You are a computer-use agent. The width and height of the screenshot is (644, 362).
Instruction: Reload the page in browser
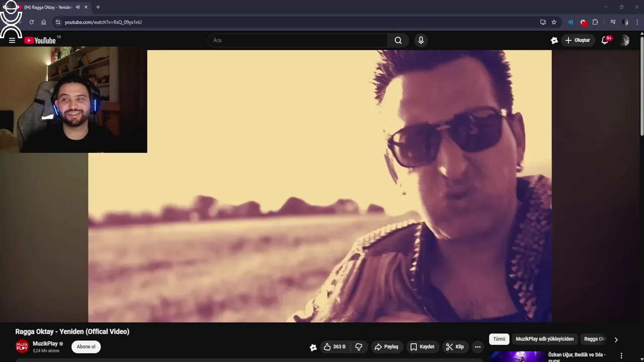[x=31, y=22]
